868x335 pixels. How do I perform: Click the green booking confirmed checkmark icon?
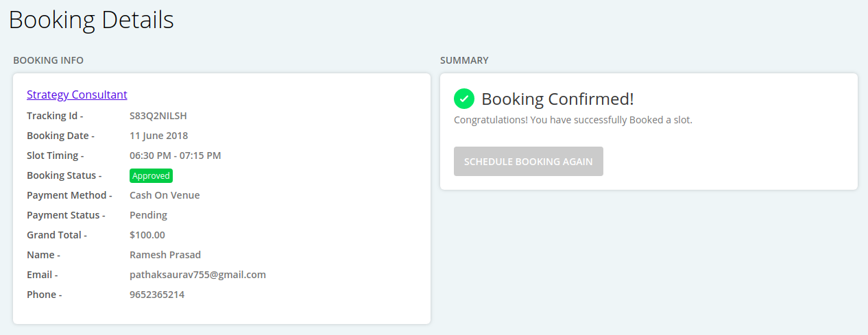point(464,99)
